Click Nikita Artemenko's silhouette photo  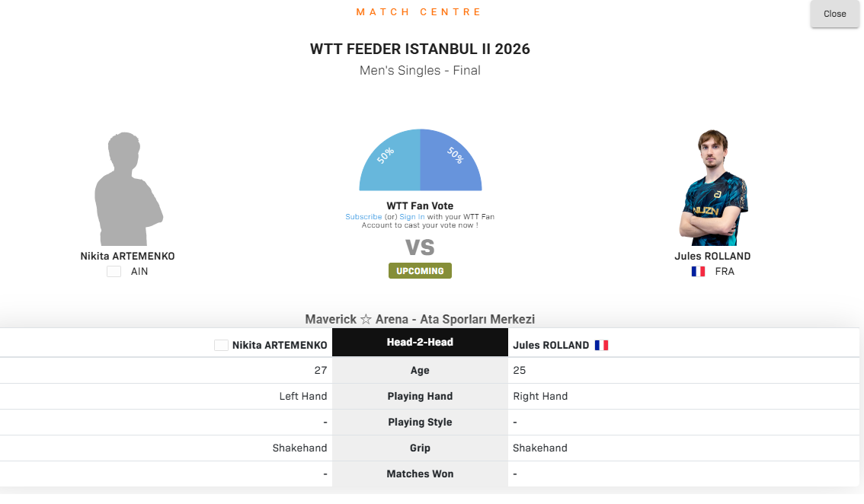(128, 188)
